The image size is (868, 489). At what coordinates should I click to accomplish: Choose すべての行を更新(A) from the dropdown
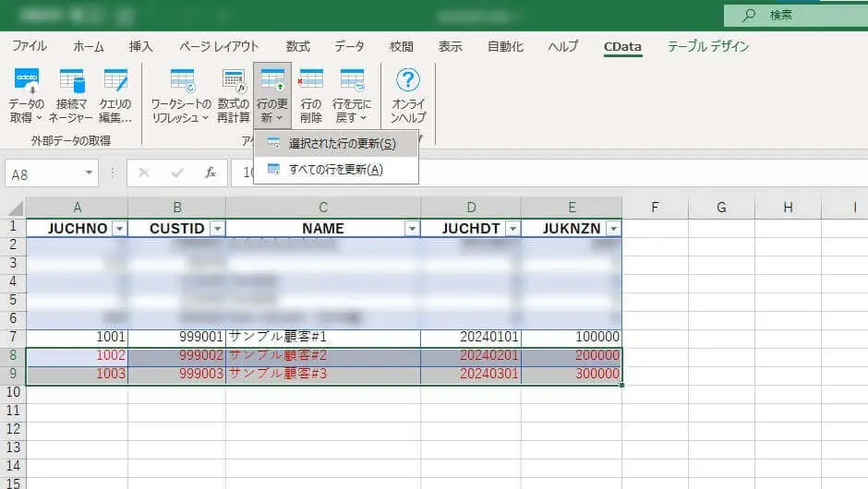pyautogui.click(x=336, y=170)
